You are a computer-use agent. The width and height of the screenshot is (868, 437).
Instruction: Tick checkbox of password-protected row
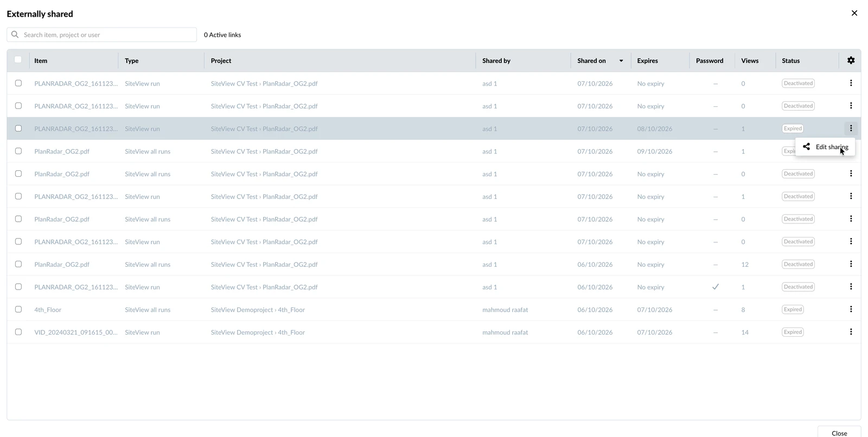pyautogui.click(x=18, y=287)
